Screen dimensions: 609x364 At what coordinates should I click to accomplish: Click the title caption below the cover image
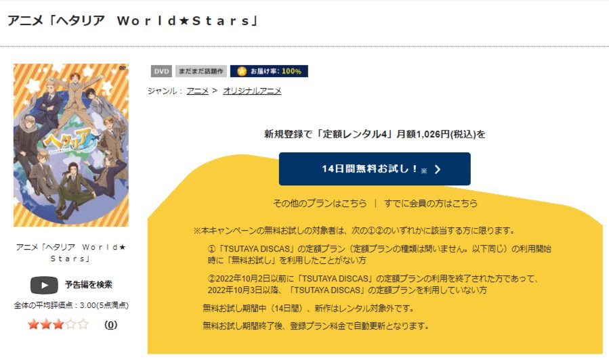pyautogui.click(x=71, y=252)
